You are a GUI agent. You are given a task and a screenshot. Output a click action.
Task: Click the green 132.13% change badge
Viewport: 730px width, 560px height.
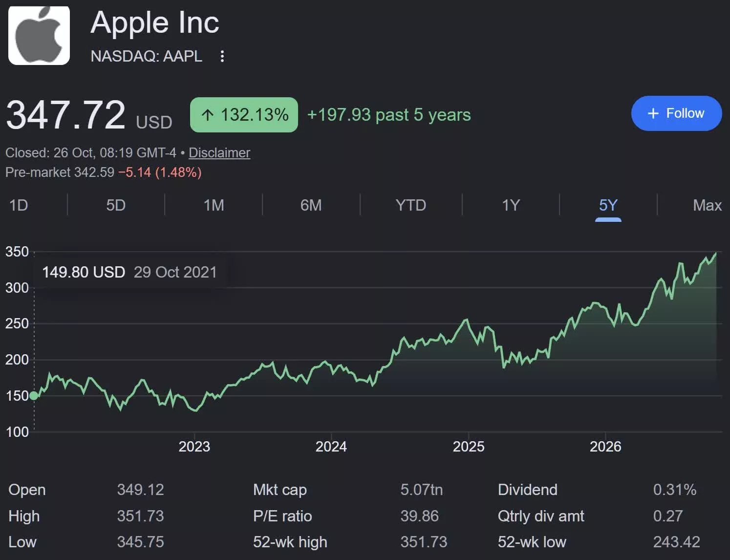[x=244, y=115]
